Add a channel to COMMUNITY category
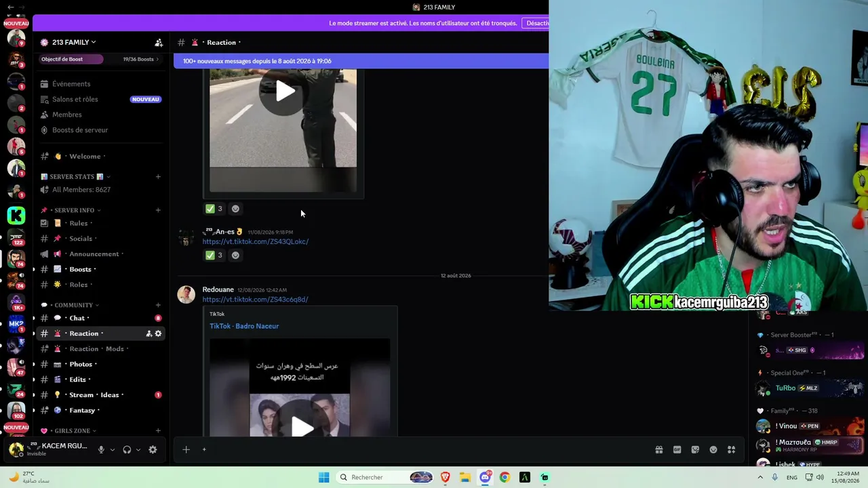868x488 pixels. tap(158, 305)
